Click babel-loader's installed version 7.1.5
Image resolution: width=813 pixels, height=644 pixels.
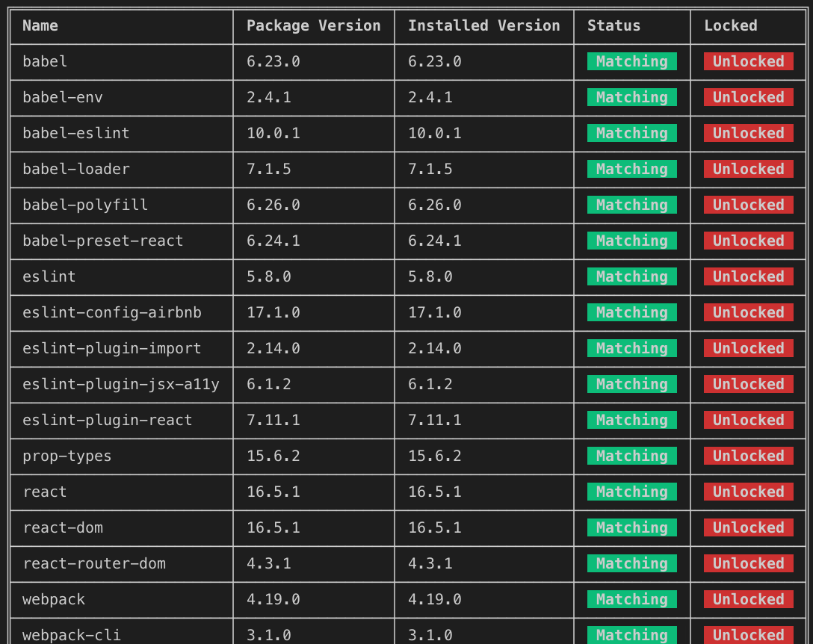430,169
